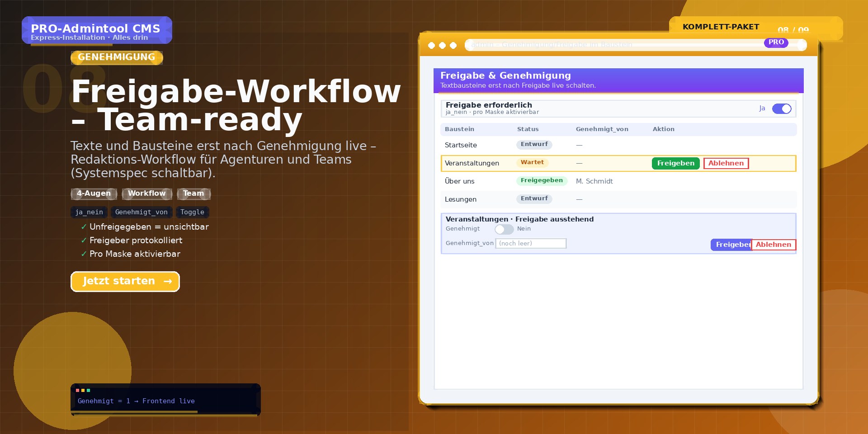Click Ablehnen button in Freigabe ausstehend panel
The height and width of the screenshot is (434, 868).
[774, 245]
